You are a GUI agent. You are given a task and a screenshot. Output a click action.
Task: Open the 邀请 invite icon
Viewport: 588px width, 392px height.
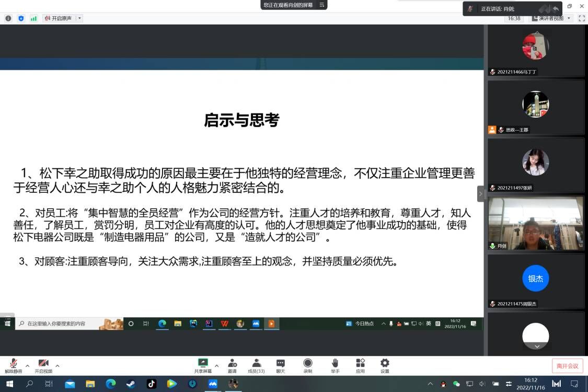(232, 365)
